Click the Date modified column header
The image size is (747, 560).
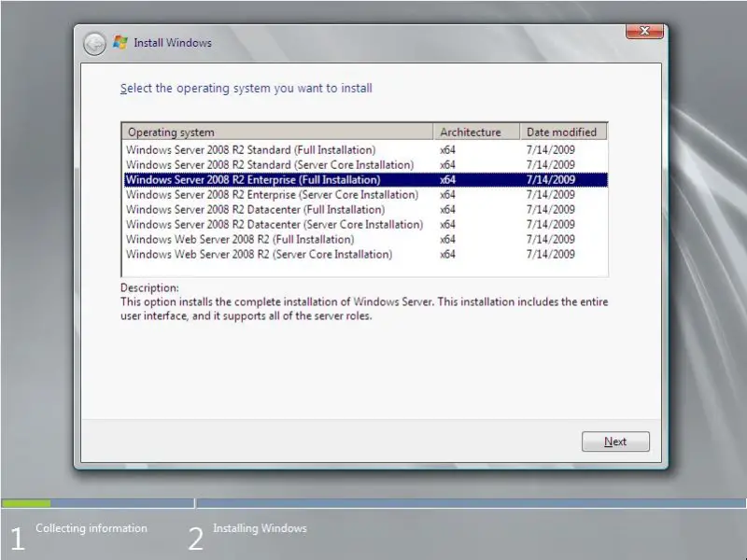click(x=562, y=133)
